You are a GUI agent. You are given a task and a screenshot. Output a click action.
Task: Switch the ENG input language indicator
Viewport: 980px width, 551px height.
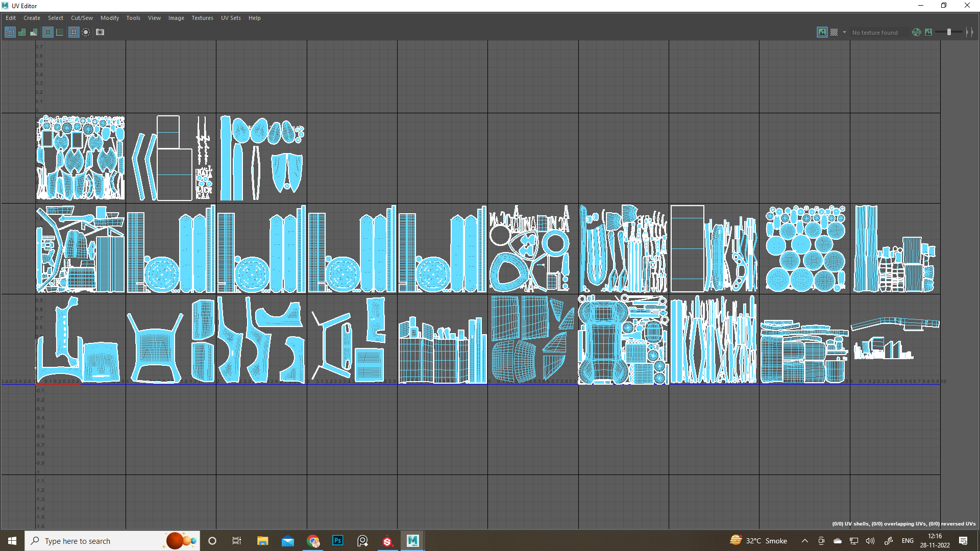pyautogui.click(x=908, y=541)
